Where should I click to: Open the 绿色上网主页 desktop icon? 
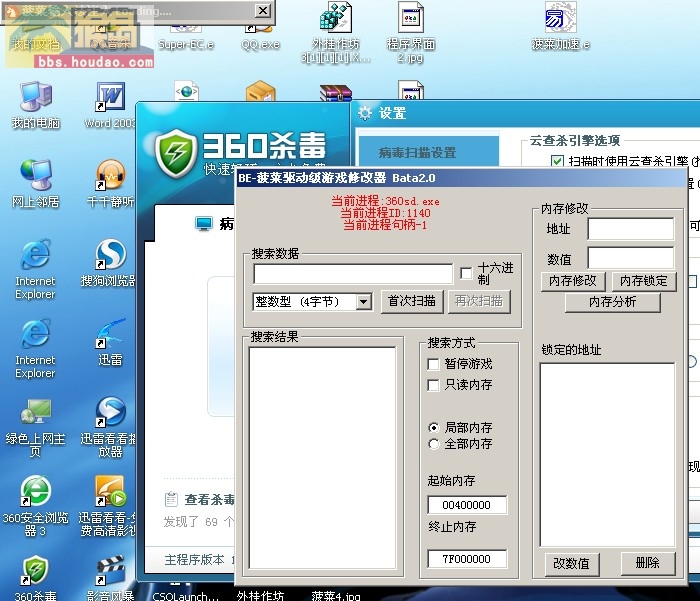point(35,428)
